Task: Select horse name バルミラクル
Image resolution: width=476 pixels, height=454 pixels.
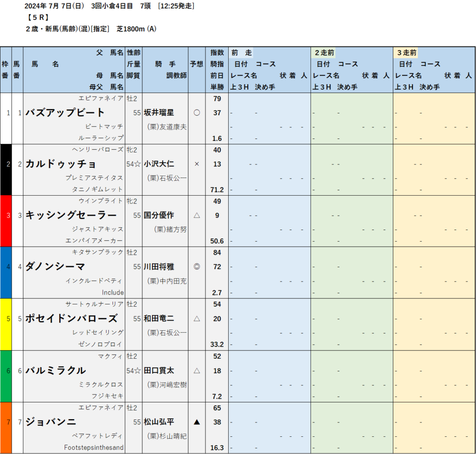Action: click(x=56, y=370)
